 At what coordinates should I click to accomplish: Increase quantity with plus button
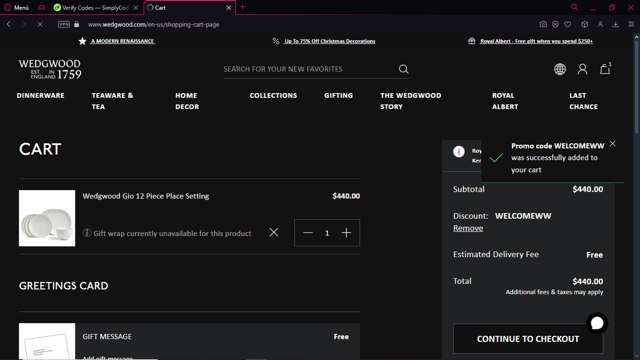(x=346, y=233)
